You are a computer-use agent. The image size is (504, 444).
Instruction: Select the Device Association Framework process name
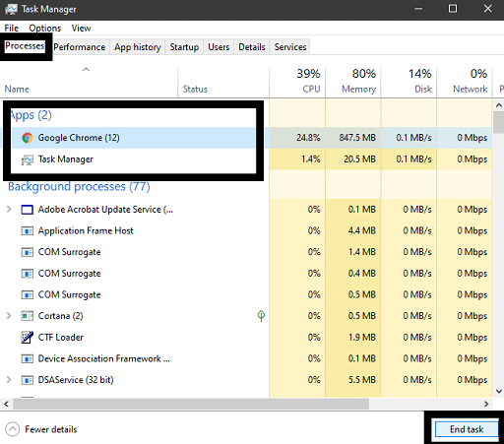[104, 358]
